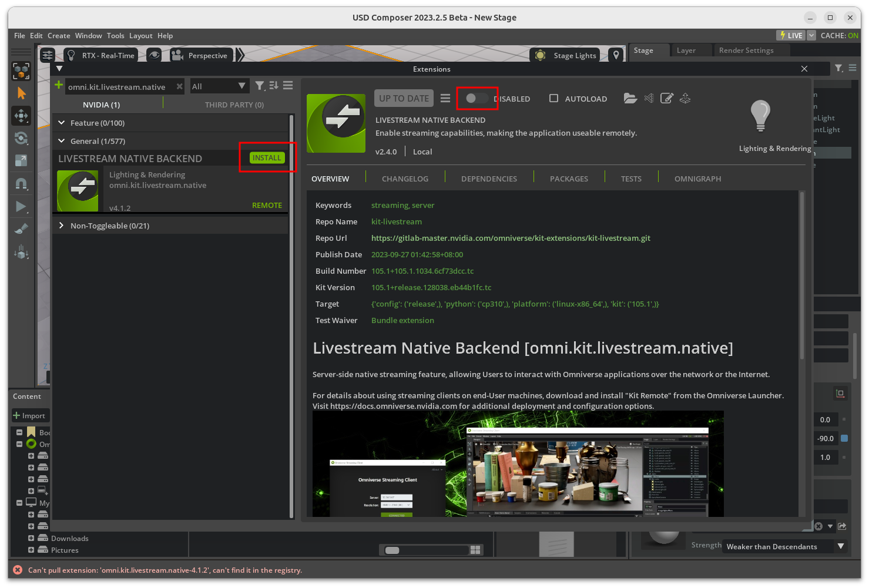Switch to THIRD PARTY (0) tab
The height and width of the screenshot is (588, 869).
[234, 105]
